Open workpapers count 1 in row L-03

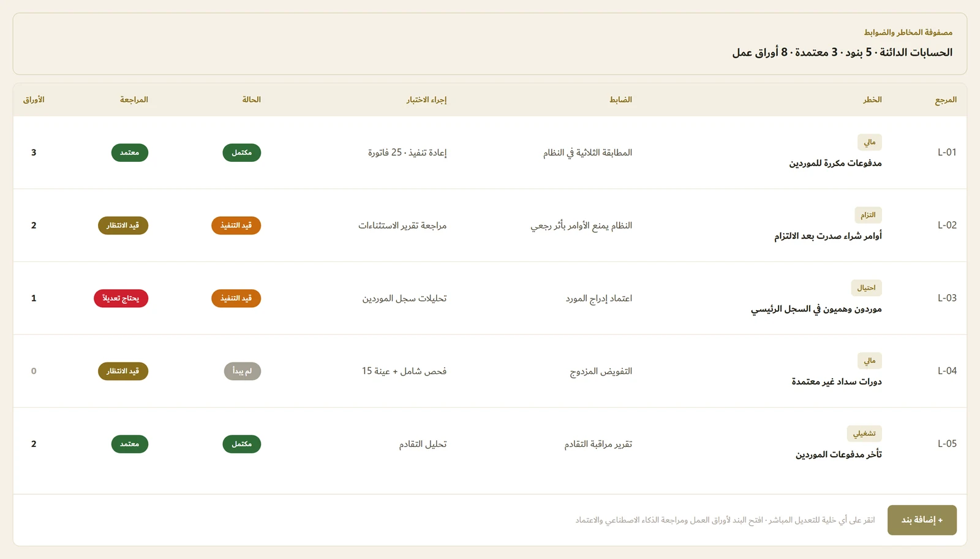pos(34,299)
